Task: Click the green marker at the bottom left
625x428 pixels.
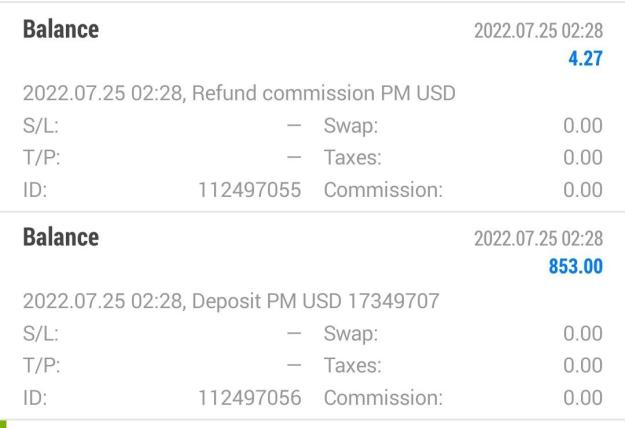Action: click(x=3, y=424)
